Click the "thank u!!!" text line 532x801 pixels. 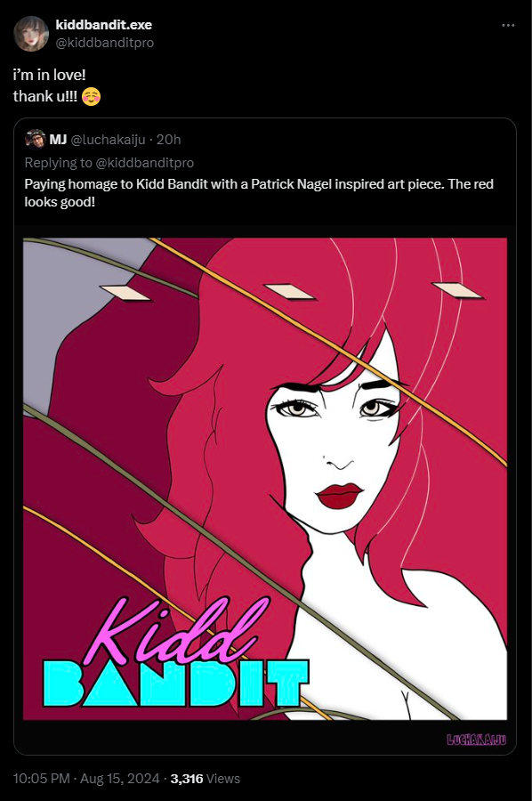point(45,96)
